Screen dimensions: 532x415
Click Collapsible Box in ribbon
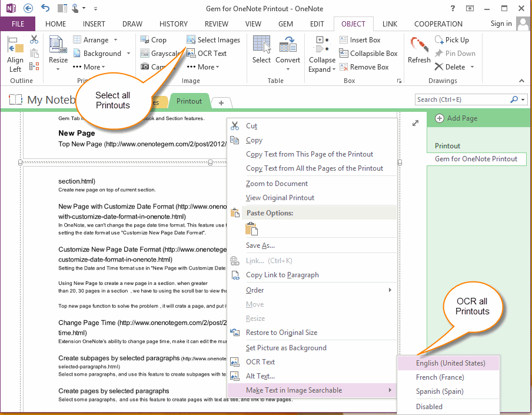point(368,54)
